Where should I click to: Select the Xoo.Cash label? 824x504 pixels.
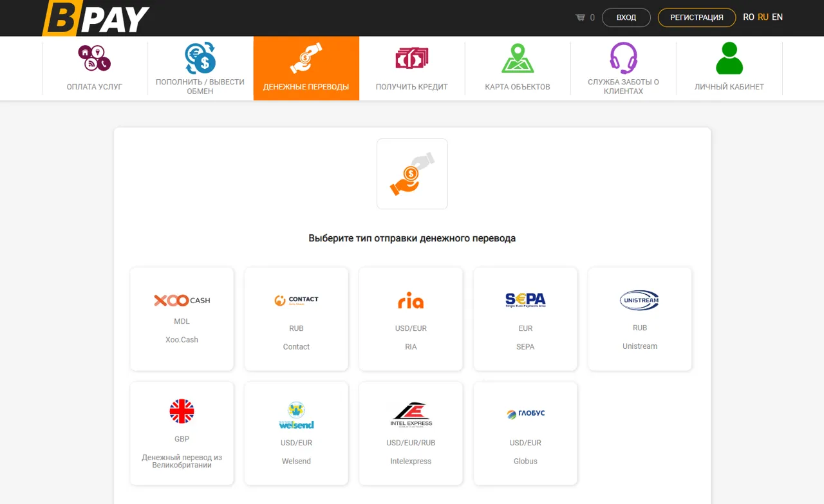pos(182,340)
